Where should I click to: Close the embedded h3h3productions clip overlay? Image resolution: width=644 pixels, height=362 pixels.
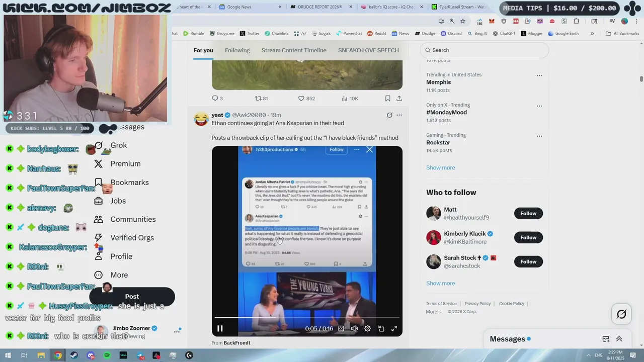pos(370,149)
